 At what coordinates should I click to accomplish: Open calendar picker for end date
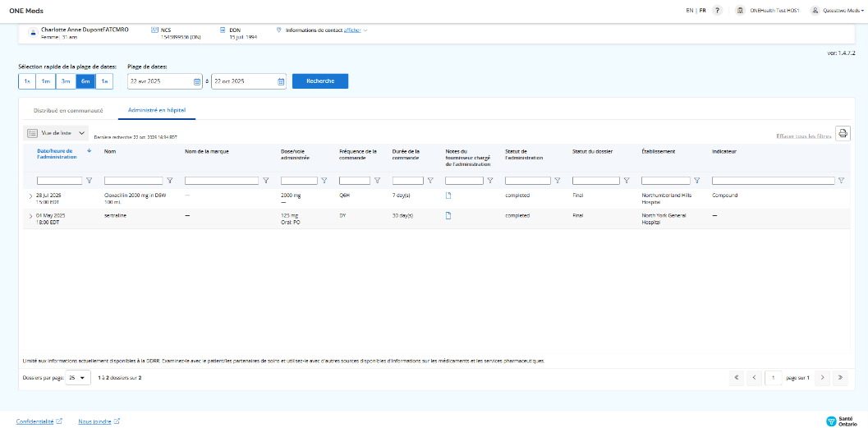[281, 81]
